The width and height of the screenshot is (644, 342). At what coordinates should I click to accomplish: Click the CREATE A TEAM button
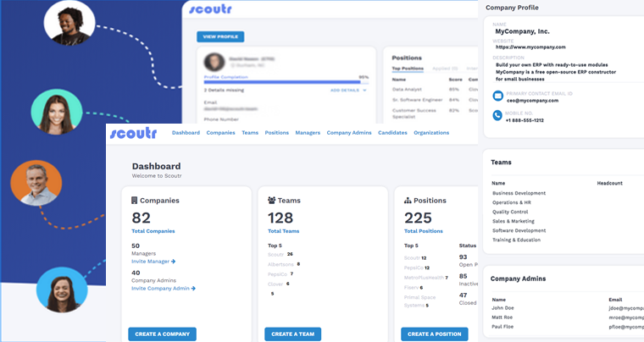[293, 334]
